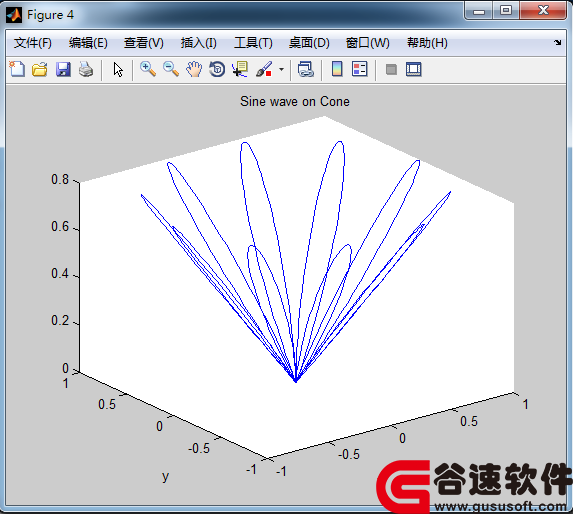The width and height of the screenshot is (573, 514).
Task: Choose the Data Cursor tool
Action: [240, 69]
